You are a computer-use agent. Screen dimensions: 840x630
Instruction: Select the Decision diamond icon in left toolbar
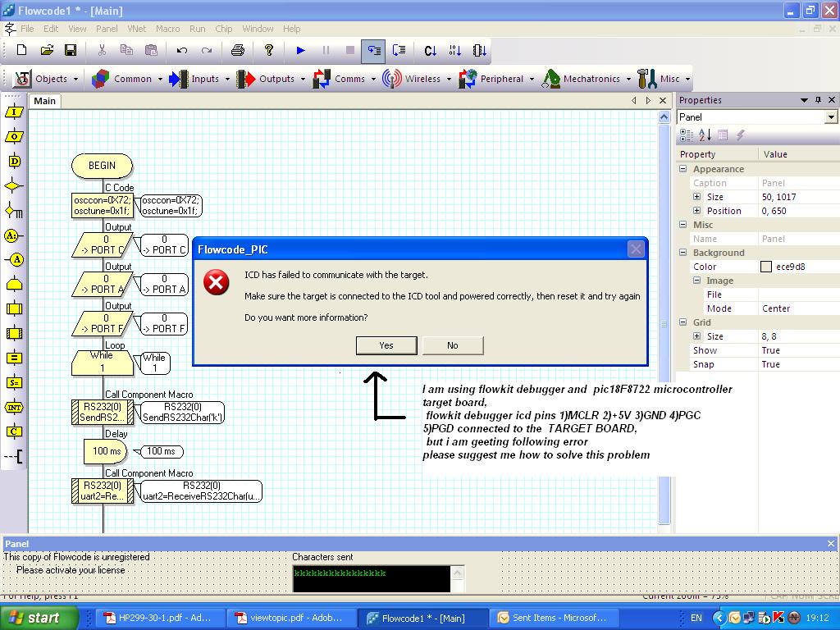point(14,186)
